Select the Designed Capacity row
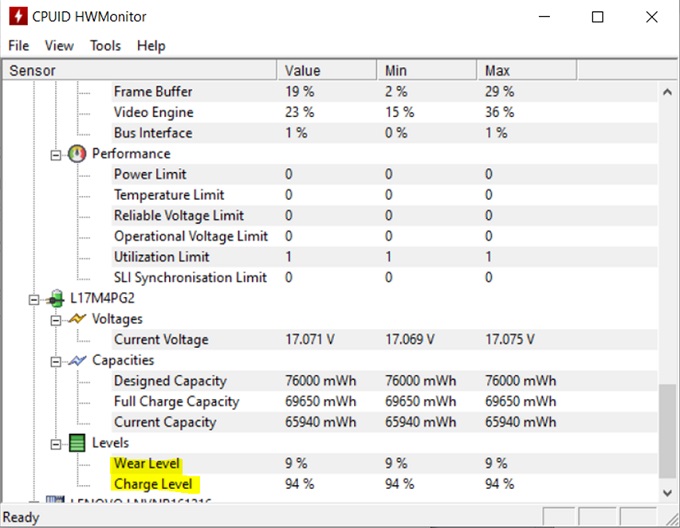This screenshot has height=528, width=680. 384,381
